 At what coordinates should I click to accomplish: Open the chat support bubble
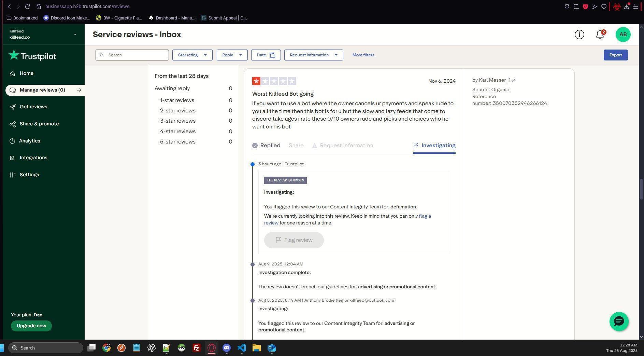point(619,321)
